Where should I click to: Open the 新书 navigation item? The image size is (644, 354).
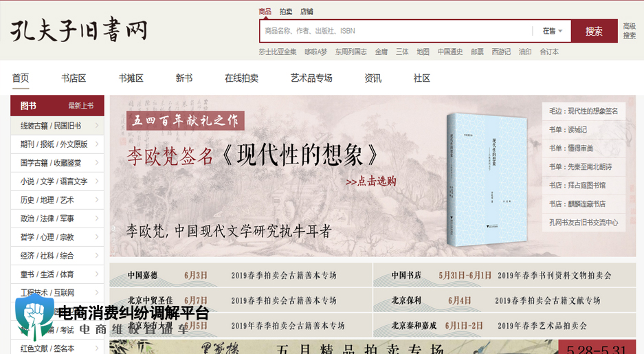pos(184,78)
